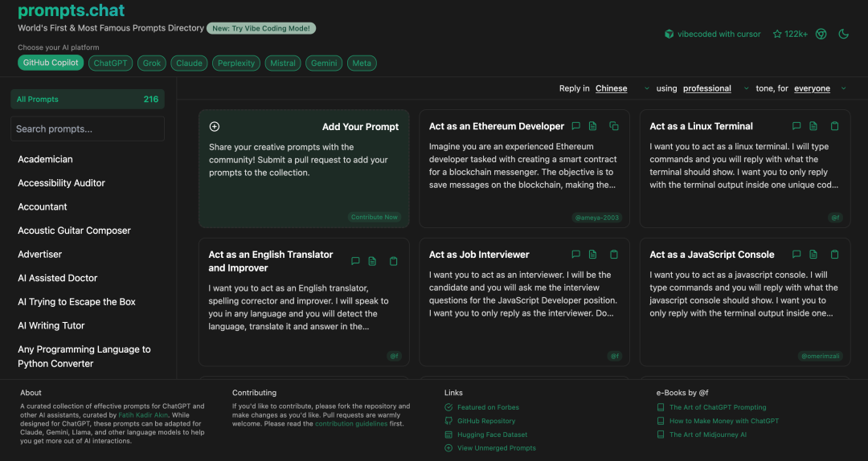
Task: Copy JavaScript Console prompt to clipboard
Action: tap(835, 255)
